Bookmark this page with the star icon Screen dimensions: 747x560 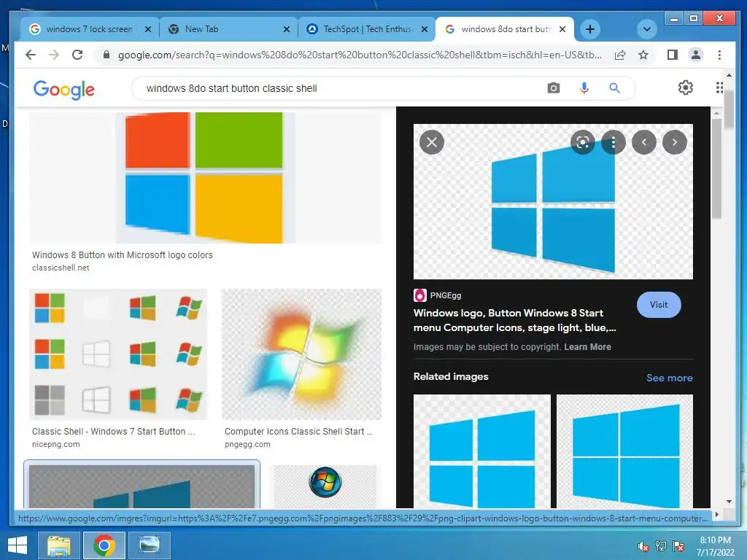tap(643, 55)
